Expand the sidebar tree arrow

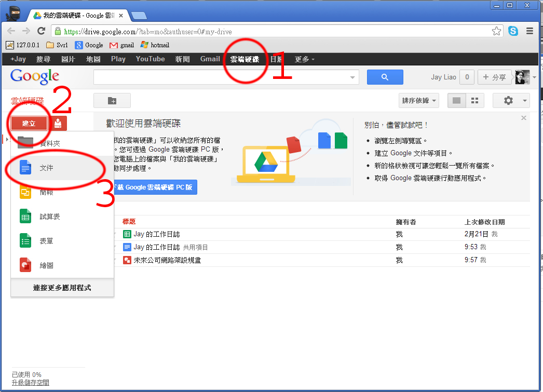(x=7, y=140)
